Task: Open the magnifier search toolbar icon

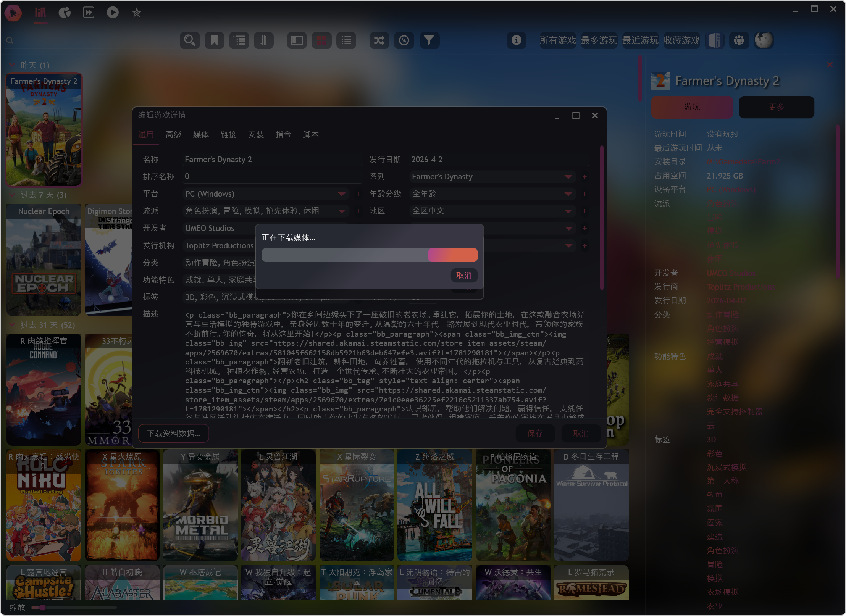Action: [190, 40]
